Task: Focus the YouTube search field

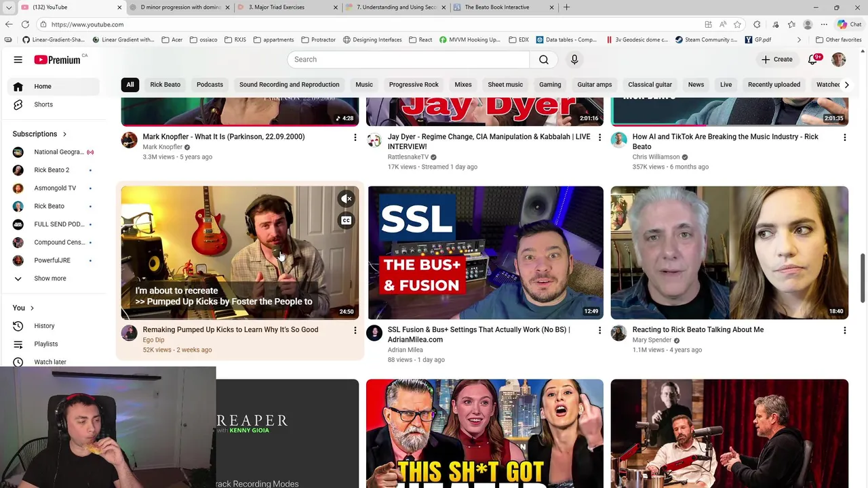Action: [x=409, y=60]
